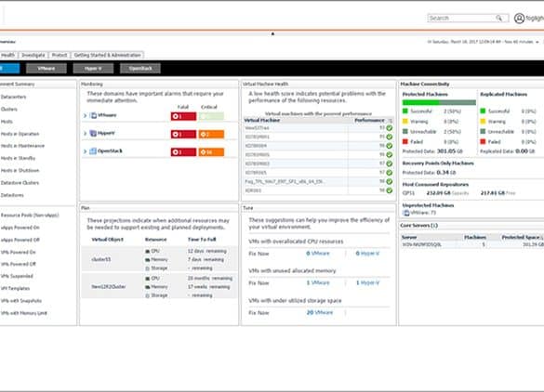544x392 pixels.
Task: Click New12R2Cluster CPU resource icon
Action: (x=148, y=279)
